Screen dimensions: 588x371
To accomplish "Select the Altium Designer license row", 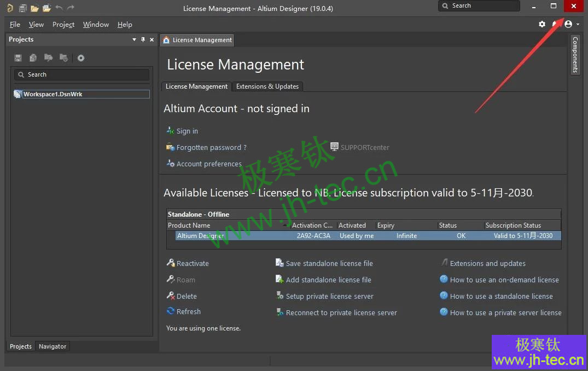I will (x=368, y=236).
